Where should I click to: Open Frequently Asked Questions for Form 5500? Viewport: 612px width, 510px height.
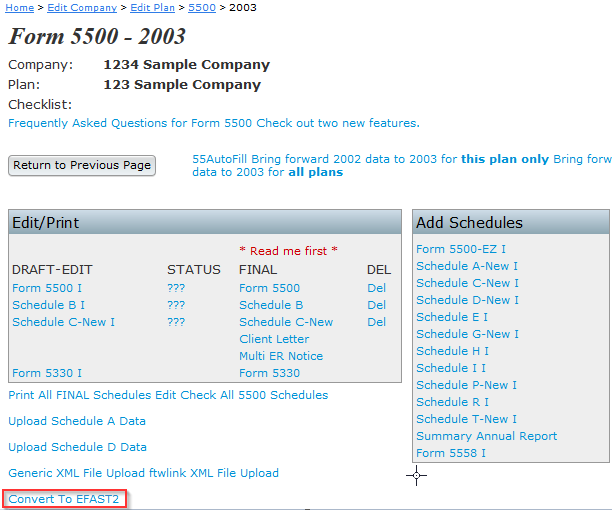pyautogui.click(x=130, y=123)
